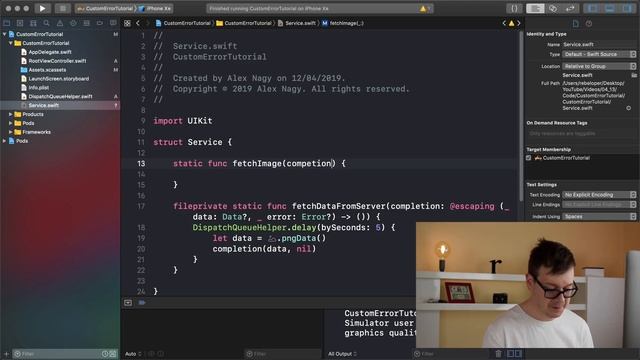Open the Symbol navigator tab
Screen dimensions: 640x360
tap(33, 23)
